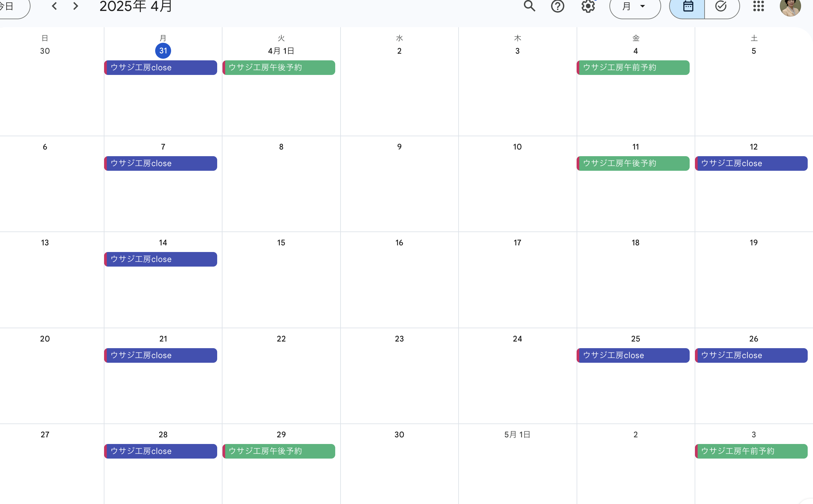Click date number 23
This screenshot has width=813, height=504.
[399, 339]
